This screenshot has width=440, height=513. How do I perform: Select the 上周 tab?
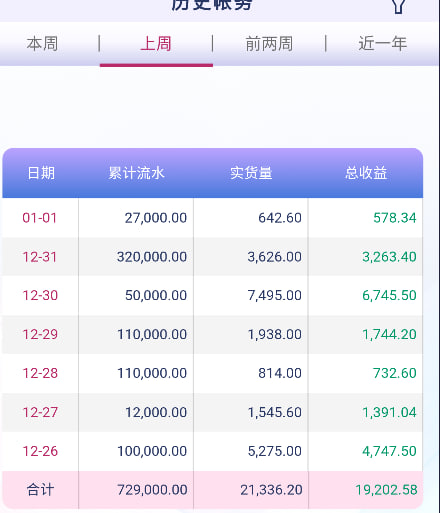pos(156,44)
